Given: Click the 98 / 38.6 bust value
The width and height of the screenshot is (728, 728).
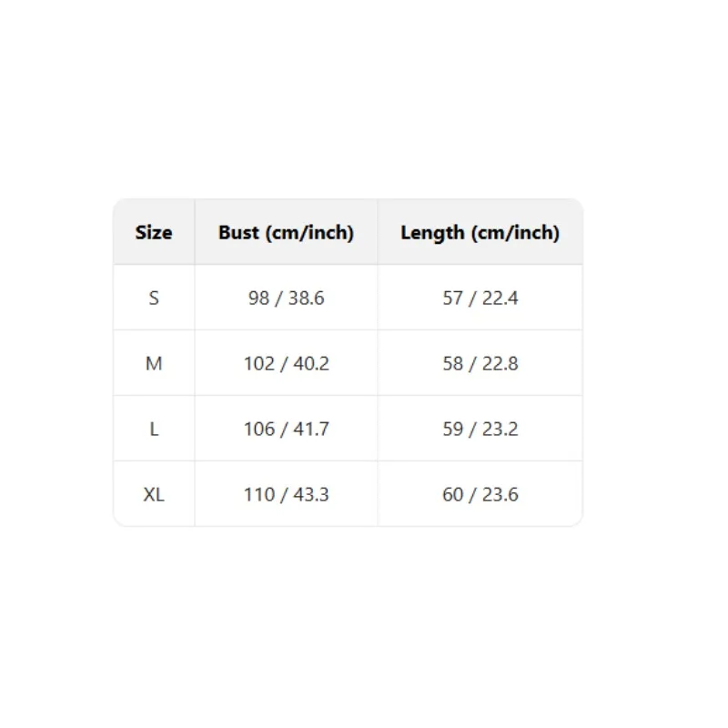Looking at the screenshot, I should [x=286, y=298].
